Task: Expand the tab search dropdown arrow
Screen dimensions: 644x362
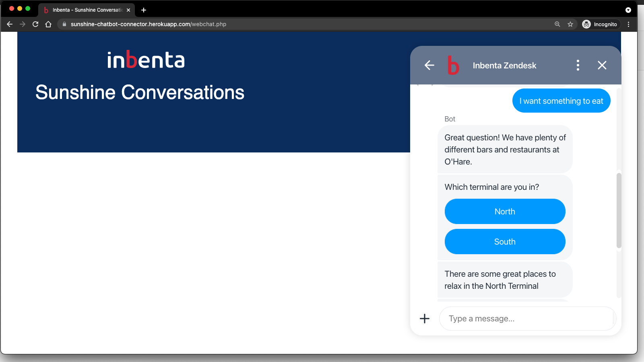Action: (628, 10)
